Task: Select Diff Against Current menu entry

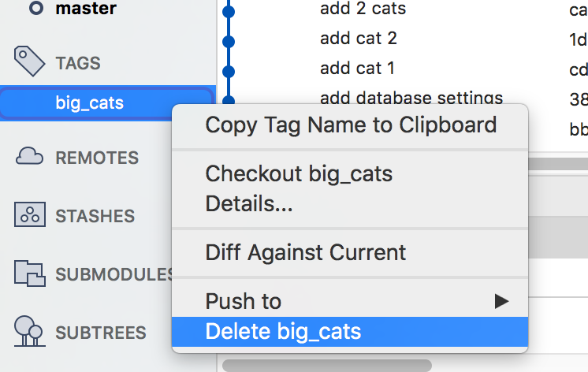Action: point(306,253)
